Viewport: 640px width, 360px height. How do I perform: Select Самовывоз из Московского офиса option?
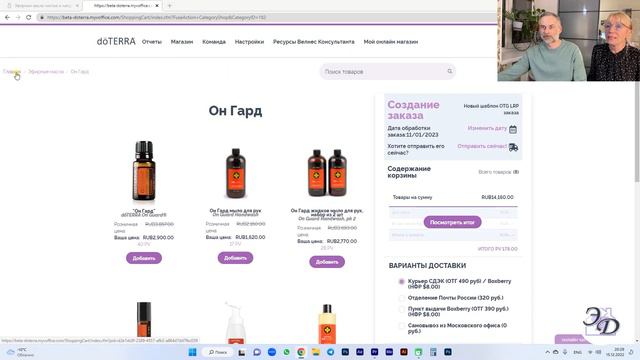(402, 326)
